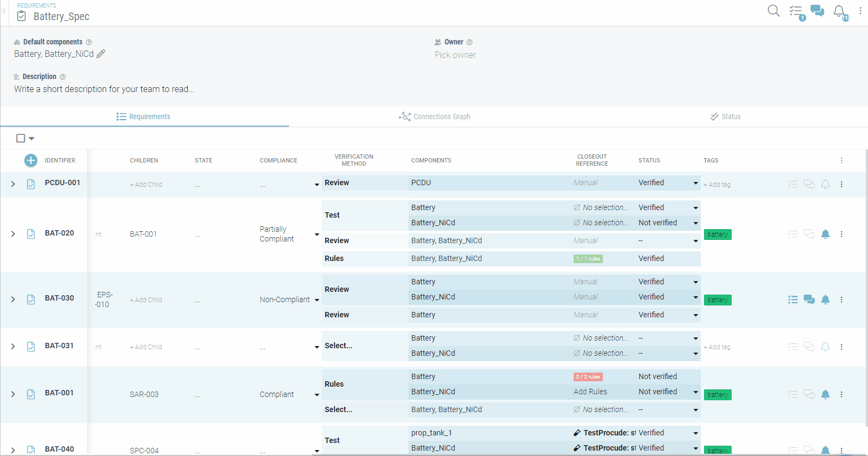Click the search magnifier icon

tap(773, 11)
